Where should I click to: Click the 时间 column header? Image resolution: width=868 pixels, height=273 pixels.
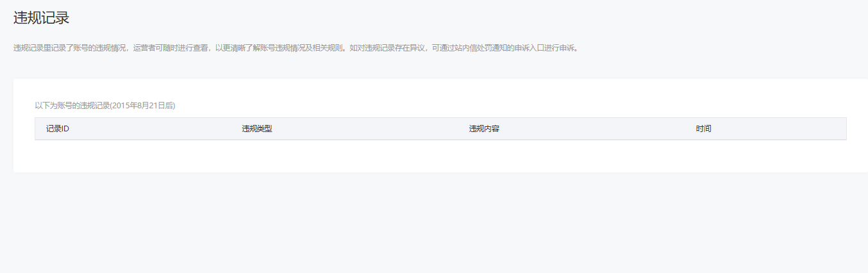pyautogui.click(x=703, y=129)
